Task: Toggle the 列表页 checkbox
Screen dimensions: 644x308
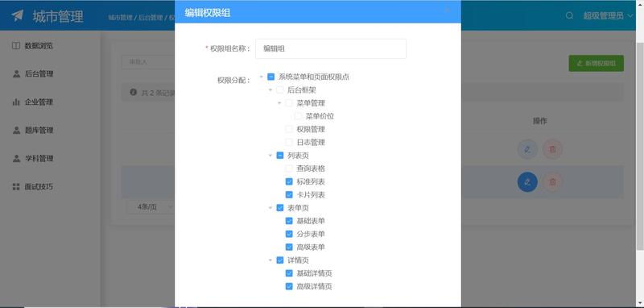Action: (279, 155)
